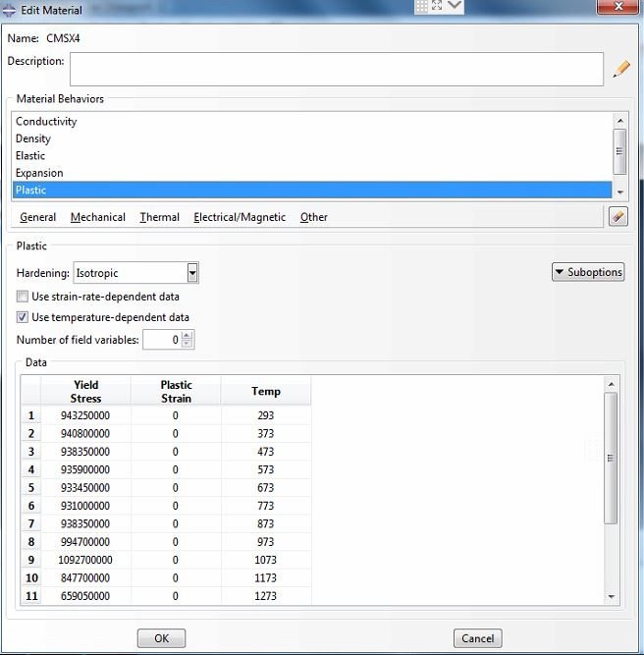This screenshot has height=655, width=644.
Task: Click the fullscreen brackets icon at top
Action: click(437, 6)
